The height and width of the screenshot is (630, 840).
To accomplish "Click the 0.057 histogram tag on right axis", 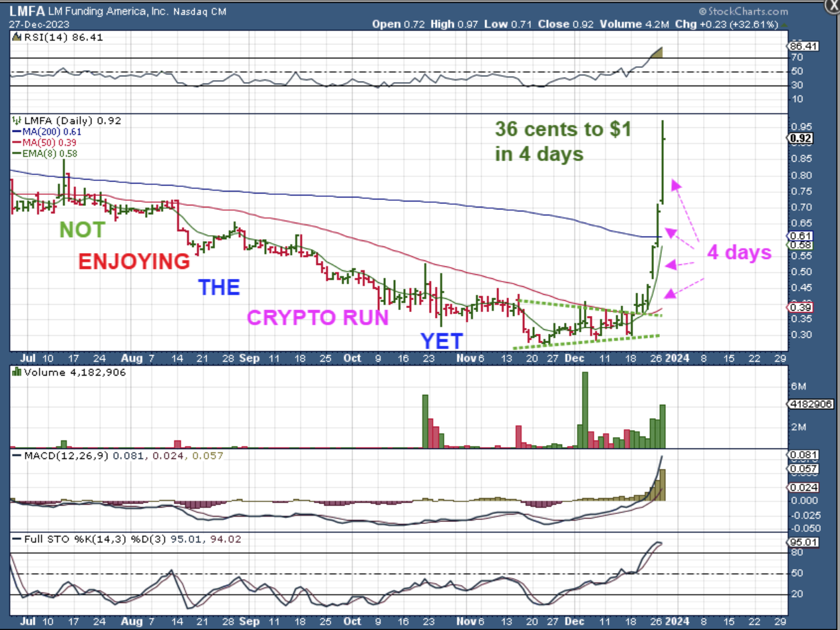I will pos(802,469).
